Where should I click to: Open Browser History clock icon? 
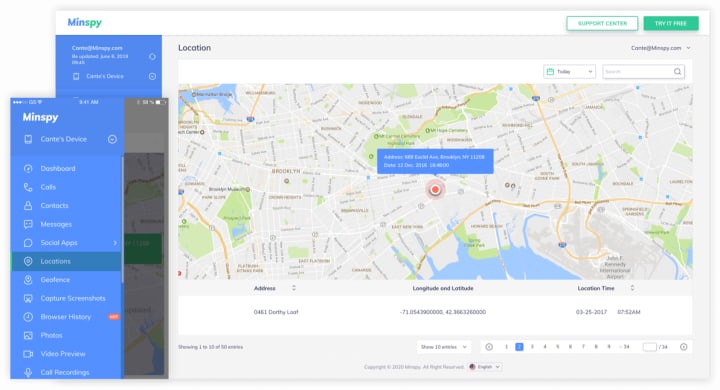pos(28,317)
